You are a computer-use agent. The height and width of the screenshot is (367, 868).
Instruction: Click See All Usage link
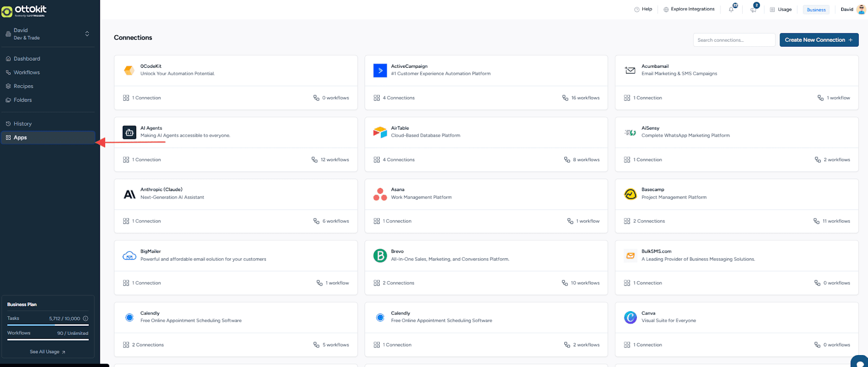pos(47,352)
